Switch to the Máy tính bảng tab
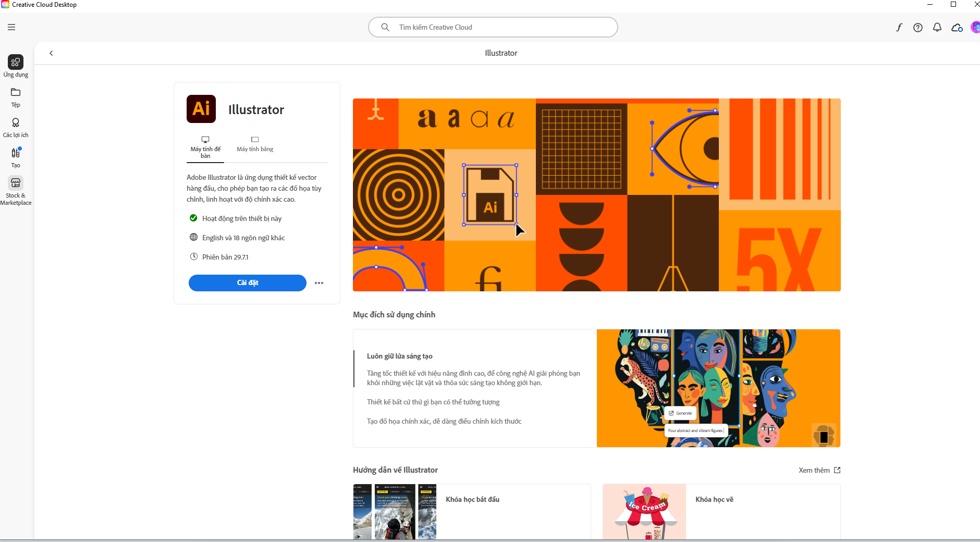 click(255, 144)
